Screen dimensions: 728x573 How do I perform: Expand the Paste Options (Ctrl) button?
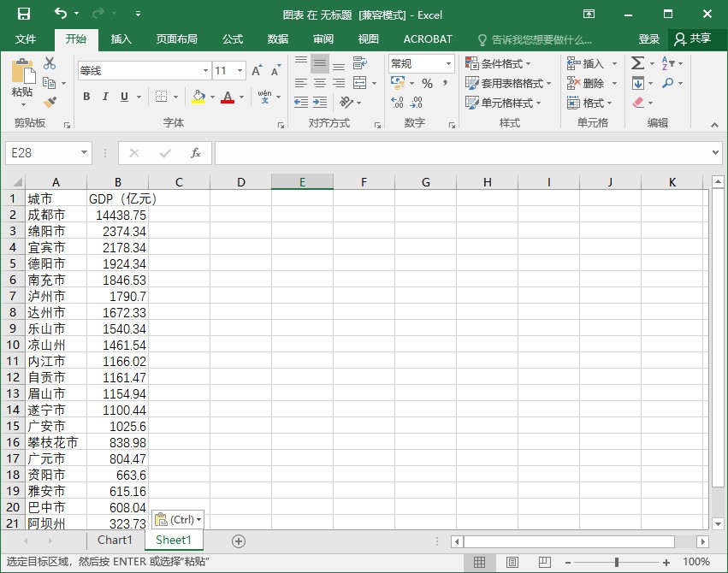pyautogui.click(x=178, y=520)
